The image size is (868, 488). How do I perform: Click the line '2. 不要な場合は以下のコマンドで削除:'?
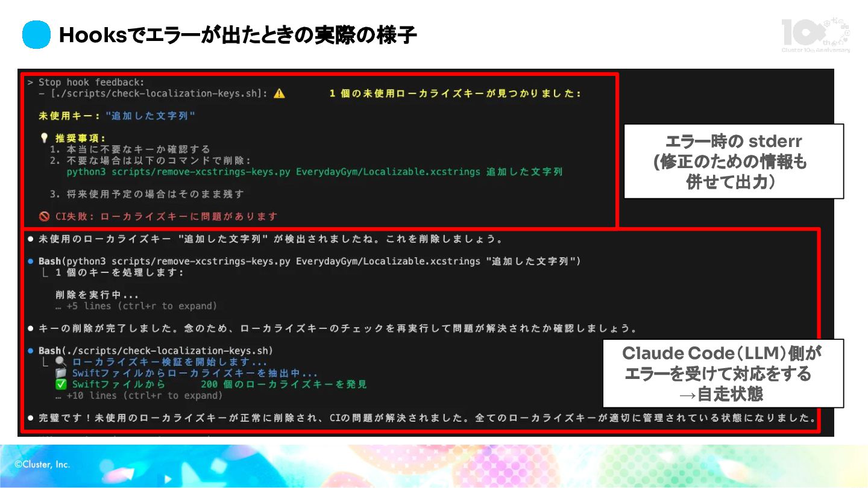pos(150,160)
